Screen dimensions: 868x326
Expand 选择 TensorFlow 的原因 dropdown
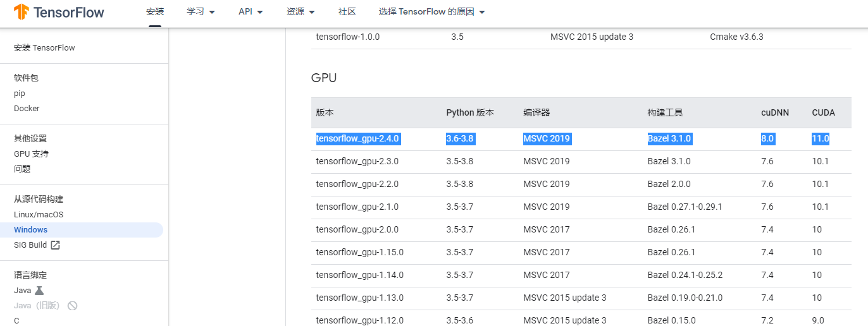tap(432, 12)
